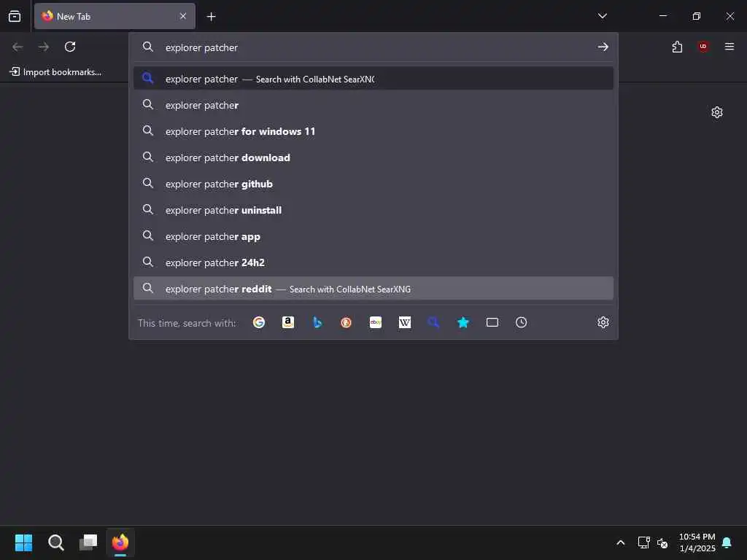This screenshot has height=560, width=747.
Task: Choose 'explorer patcher uninstall' suggestion
Action: coord(373,210)
